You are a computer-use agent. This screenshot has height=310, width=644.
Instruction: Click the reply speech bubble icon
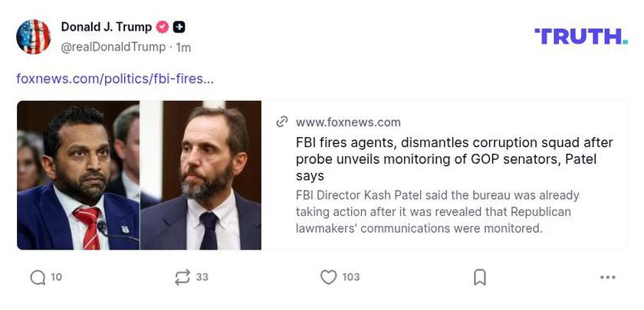38,277
